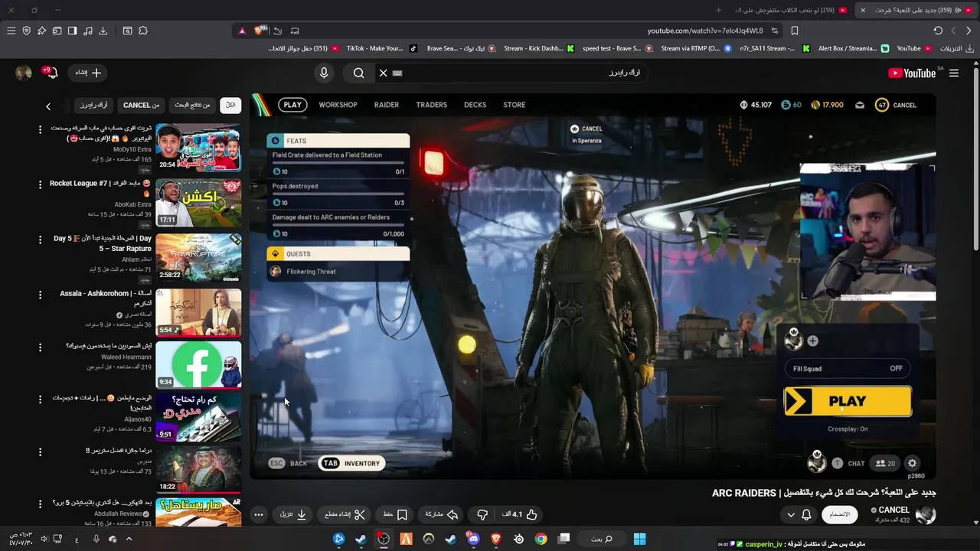This screenshot has width=980, height=551.
Task: Start voice search with the microphone icon
Action: click(324, 73)
